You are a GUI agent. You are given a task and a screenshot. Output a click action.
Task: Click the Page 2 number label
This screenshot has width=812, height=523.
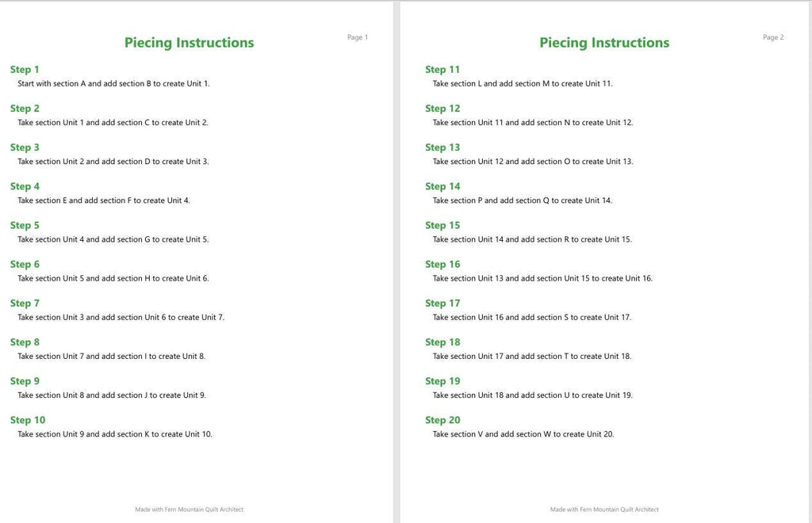[x=773, y=37]
